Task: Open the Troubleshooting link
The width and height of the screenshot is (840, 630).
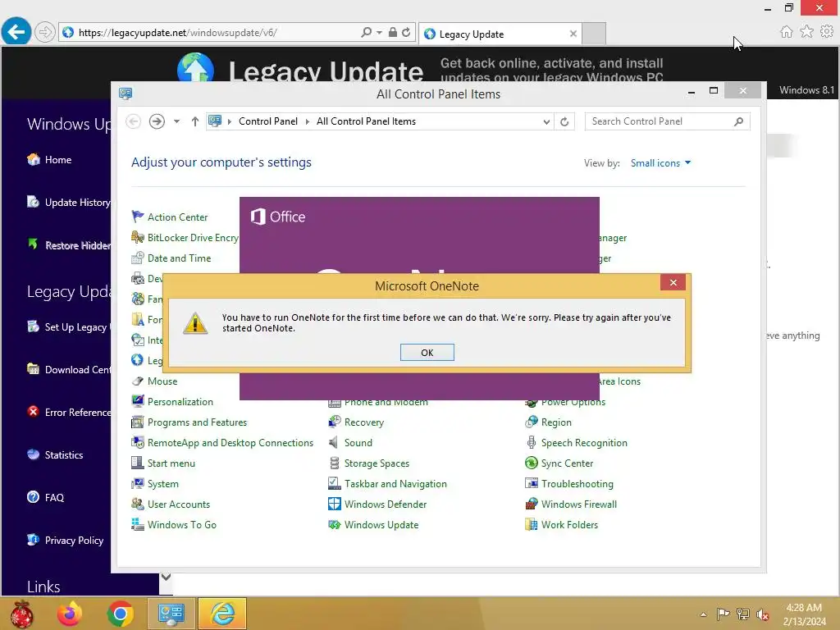Action: pos(577,484)
